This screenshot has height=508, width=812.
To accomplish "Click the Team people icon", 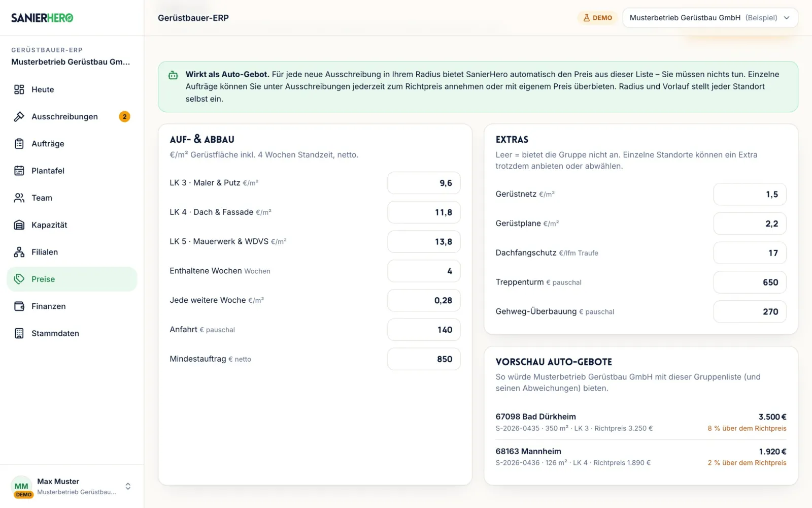I will (x=19, y=198).
